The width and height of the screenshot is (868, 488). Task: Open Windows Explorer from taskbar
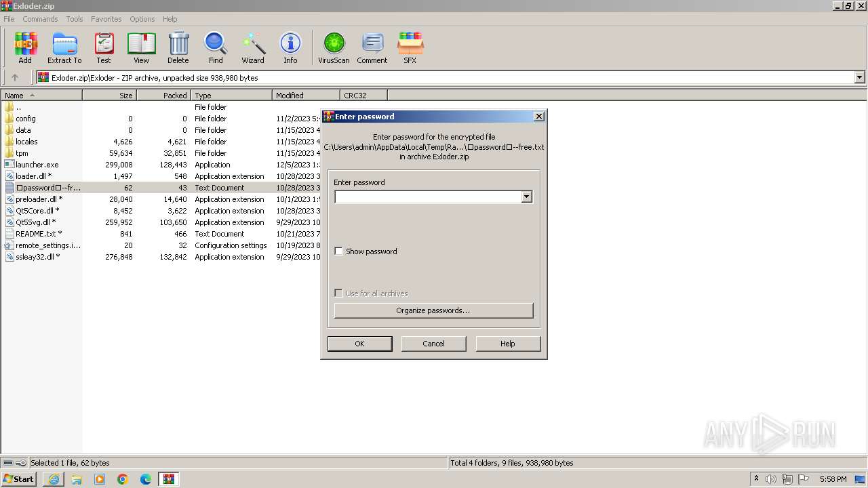pyautogui.click(x=77, y=479)
